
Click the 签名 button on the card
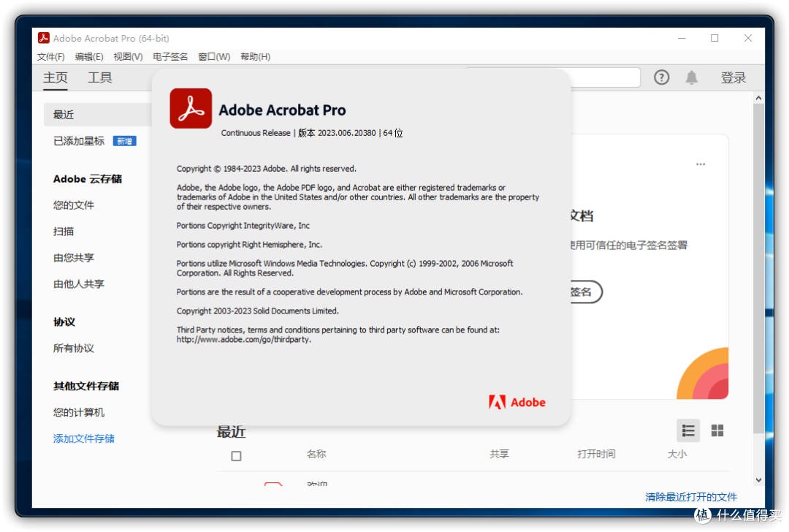pos(586,292)
